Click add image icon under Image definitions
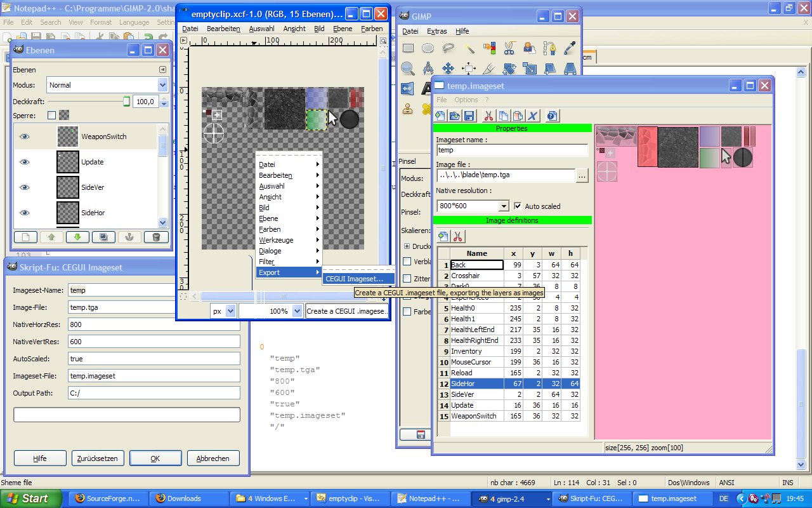This screenshot has width=812, height=508. (x=443, y=236)
